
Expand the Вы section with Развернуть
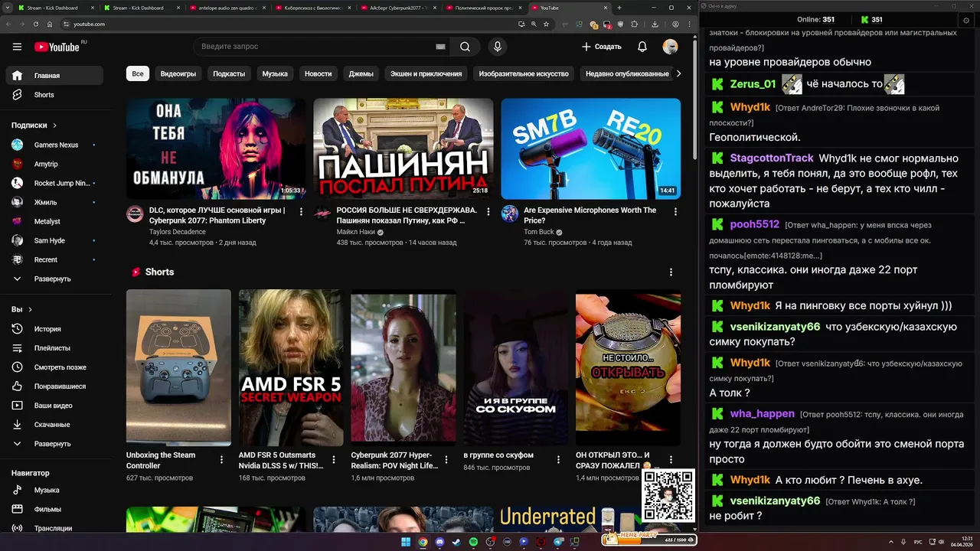coord(54,444)
